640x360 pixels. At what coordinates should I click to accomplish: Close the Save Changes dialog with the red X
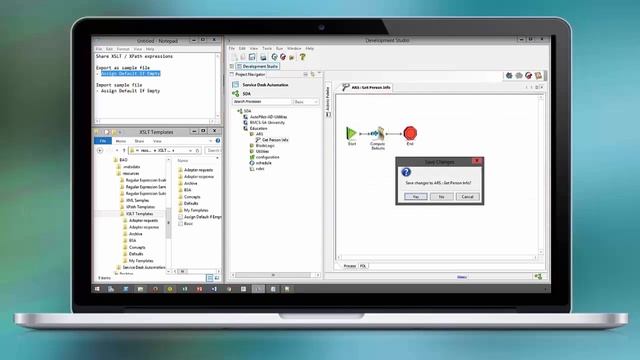(x=476, y=161)
